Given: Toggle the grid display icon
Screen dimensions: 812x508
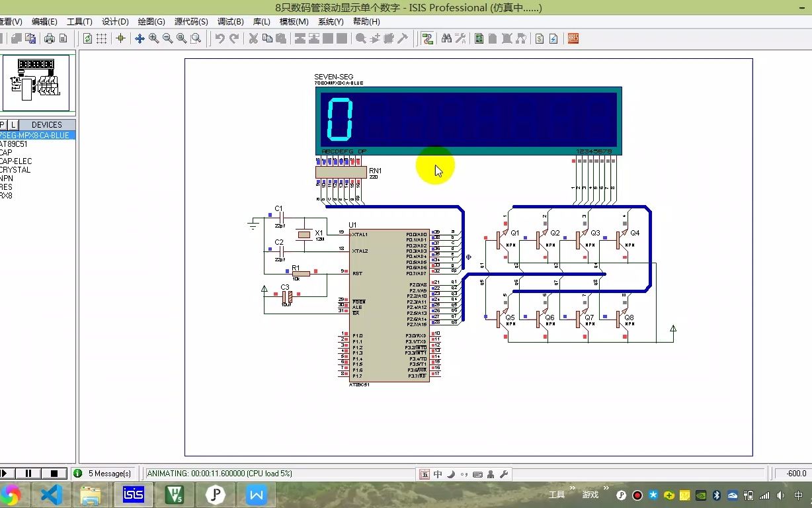Looking at the screenshot, I should tap(102, 38).
